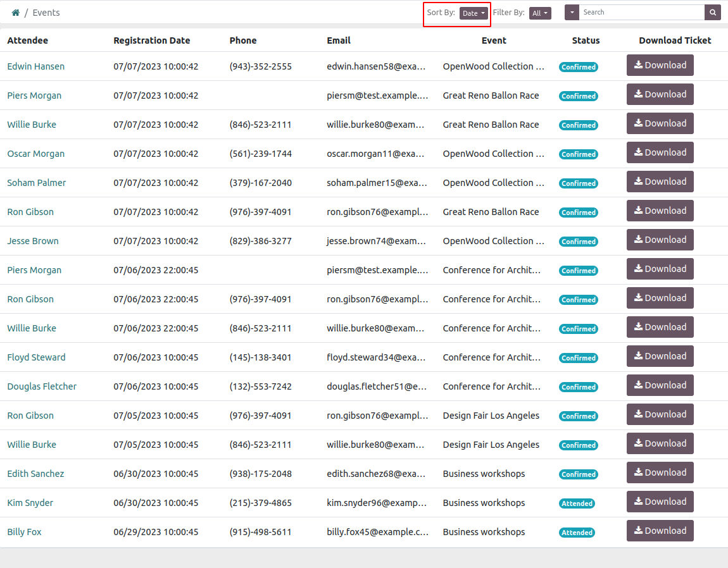
Task: Click the email starting edwin.hansen58
Action: (x=376, y=66)
